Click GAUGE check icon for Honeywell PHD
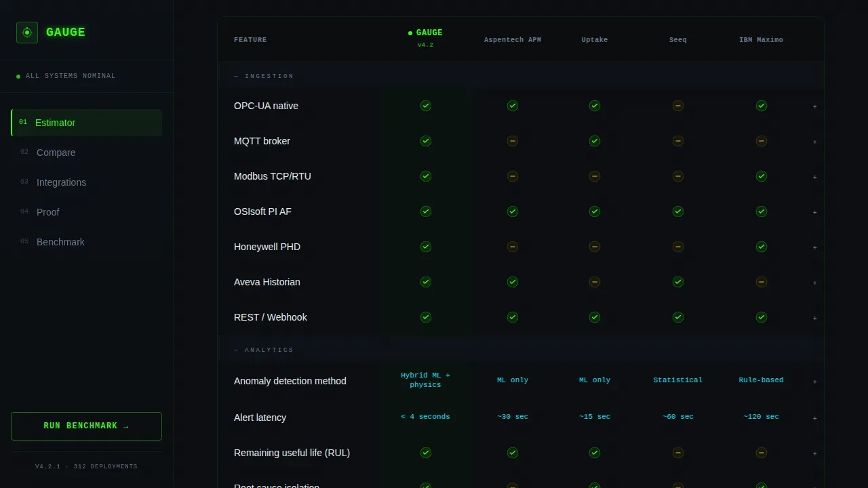Image resolution: width=868 pixels, height=488 pixels. coord(426,247)
